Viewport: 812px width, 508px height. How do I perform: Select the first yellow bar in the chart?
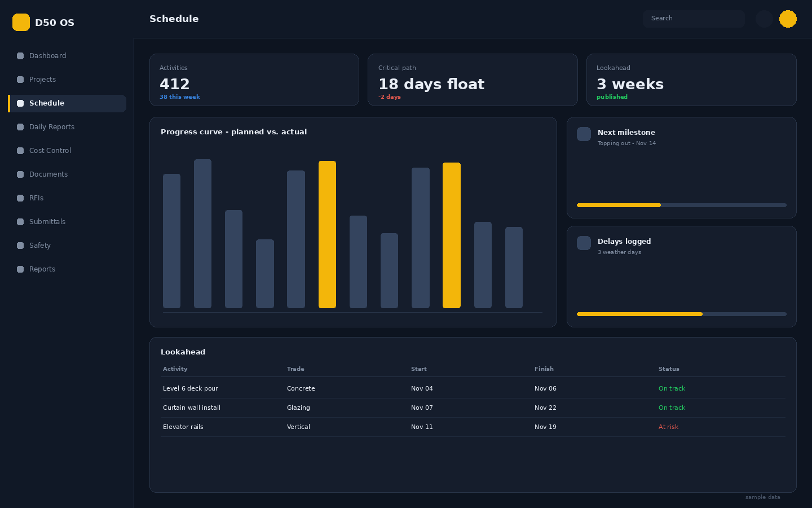327,235
